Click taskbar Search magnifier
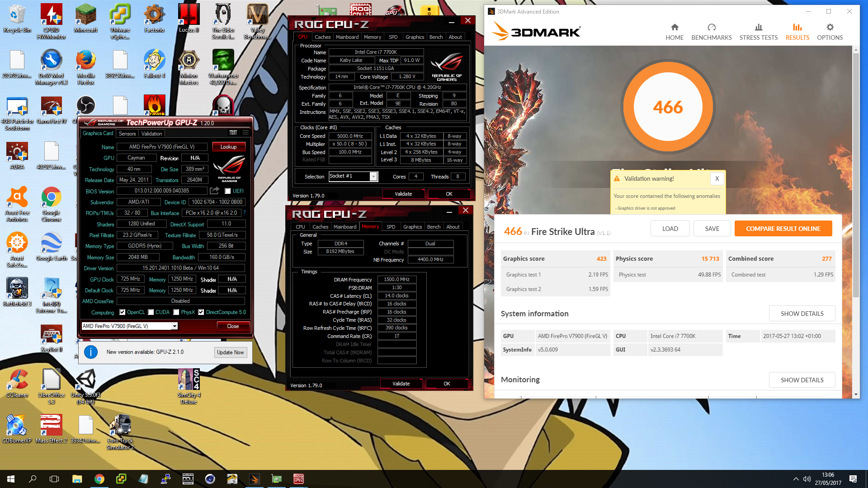868x488 pixels. 33,479
